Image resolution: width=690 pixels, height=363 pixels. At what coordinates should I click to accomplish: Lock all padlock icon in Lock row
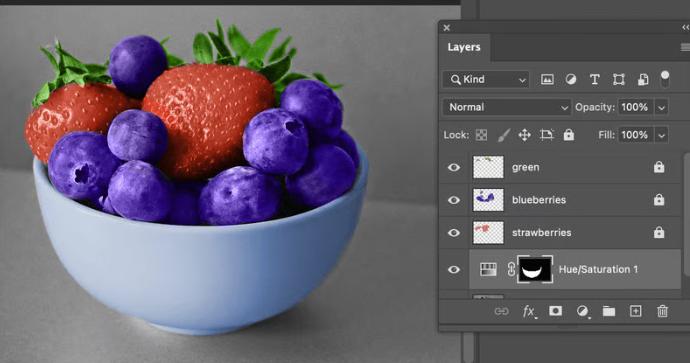tap(569, 135)
